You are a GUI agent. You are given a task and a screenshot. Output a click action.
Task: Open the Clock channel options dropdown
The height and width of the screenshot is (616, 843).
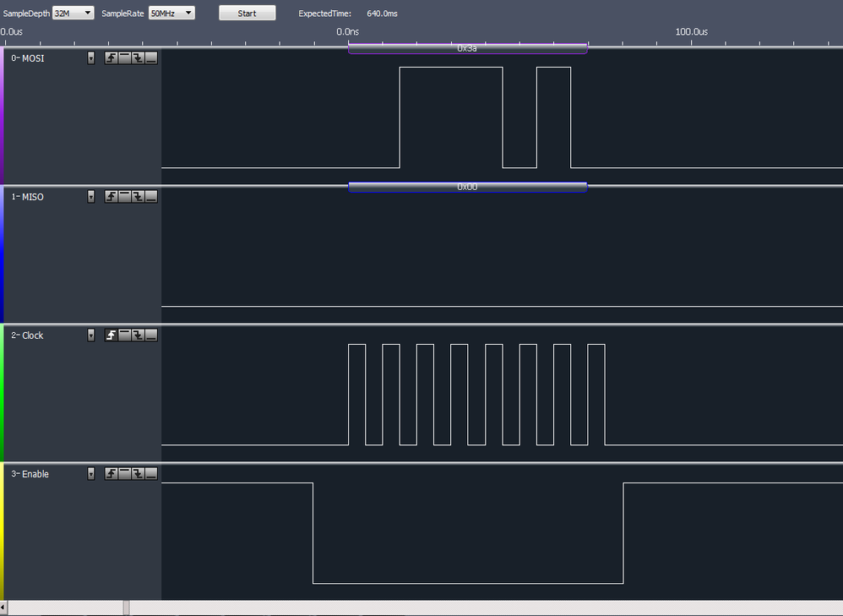pos(91,335)
